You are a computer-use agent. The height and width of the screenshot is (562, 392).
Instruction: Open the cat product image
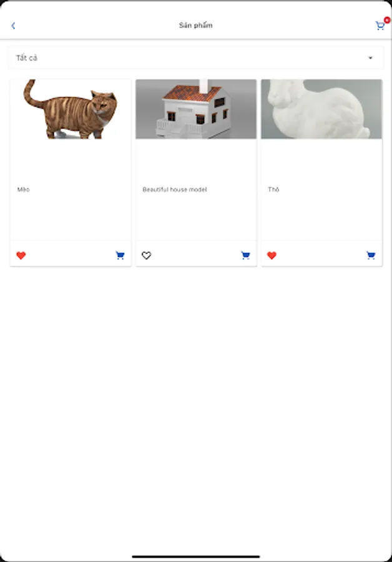[x=71, y=109]
